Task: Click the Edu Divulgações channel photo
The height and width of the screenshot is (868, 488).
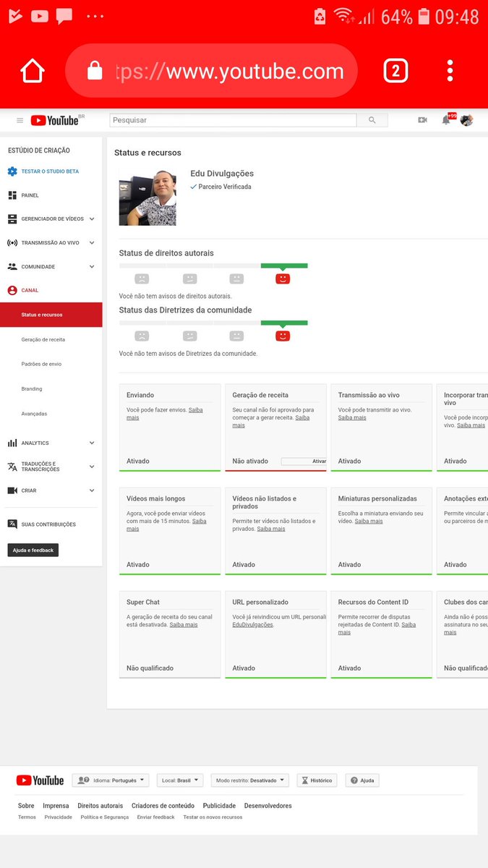Action: coord(147,197)
